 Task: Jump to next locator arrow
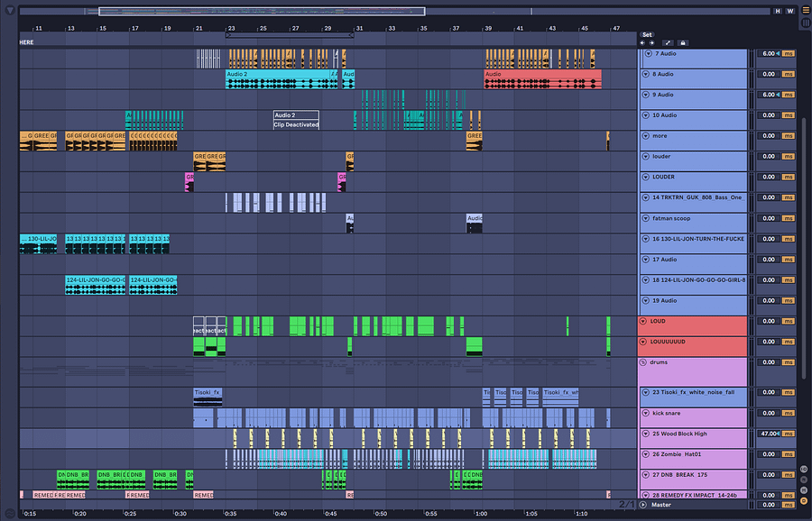651,43
